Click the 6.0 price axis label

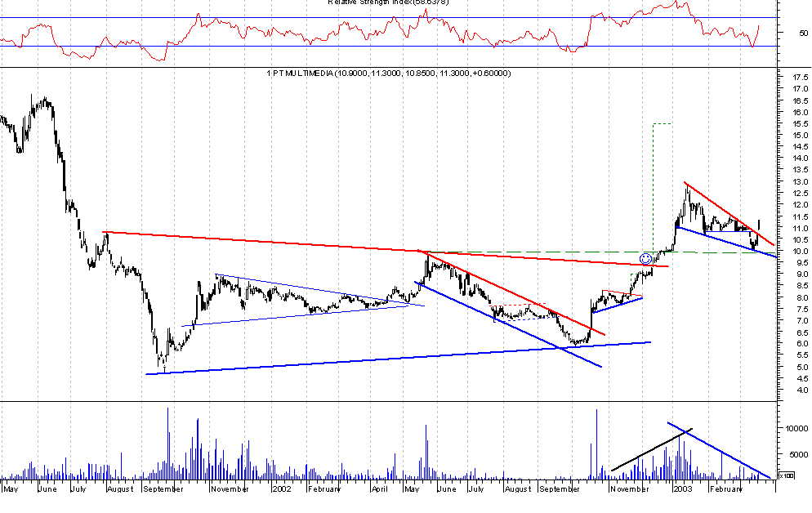click(803, 344)
